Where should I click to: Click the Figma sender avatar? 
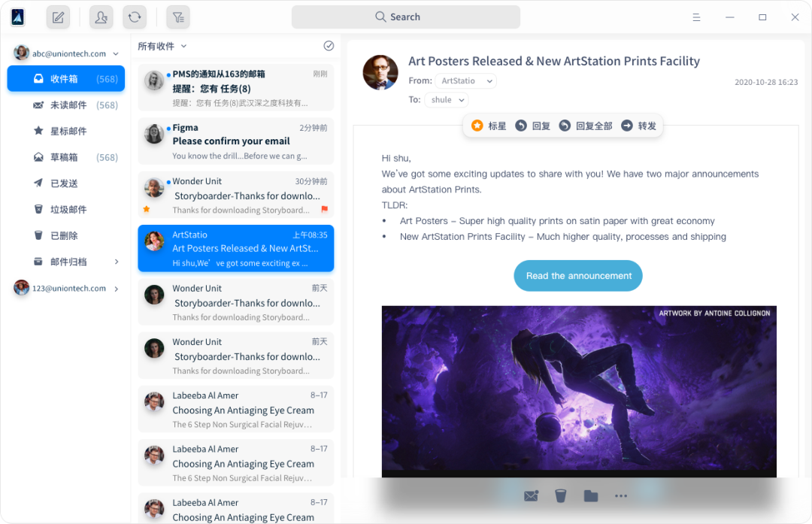[154, 134]
